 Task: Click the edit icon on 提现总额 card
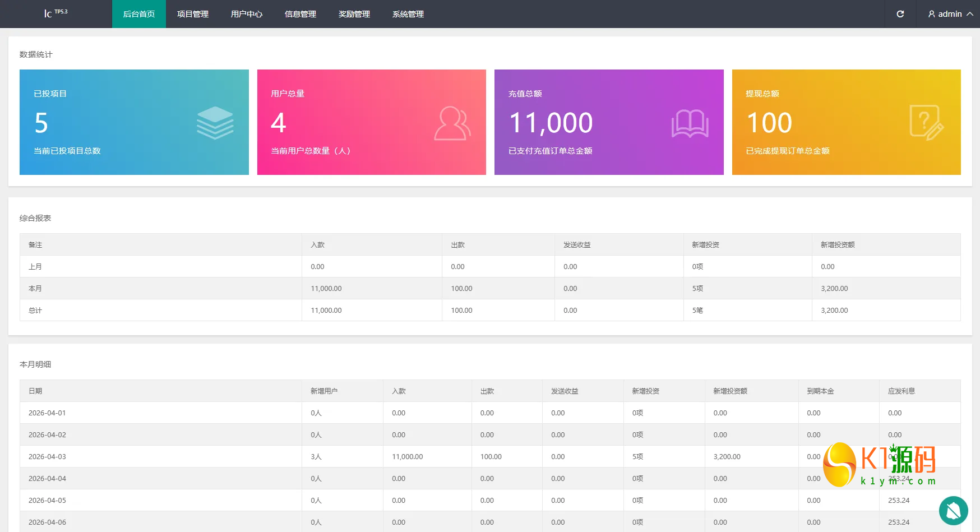tap(927, 122)
